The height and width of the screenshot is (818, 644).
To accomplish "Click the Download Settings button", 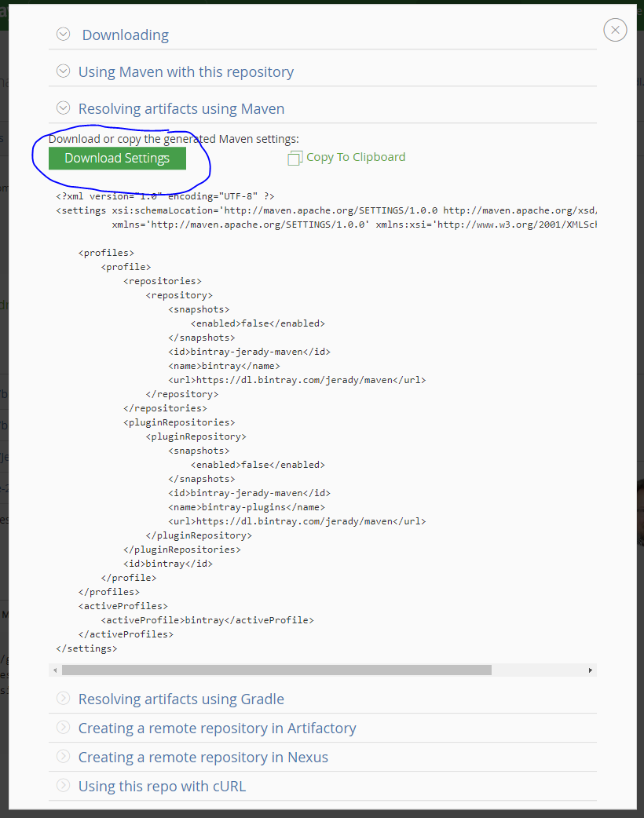I will pyautogui.click(x=118, y=158).
